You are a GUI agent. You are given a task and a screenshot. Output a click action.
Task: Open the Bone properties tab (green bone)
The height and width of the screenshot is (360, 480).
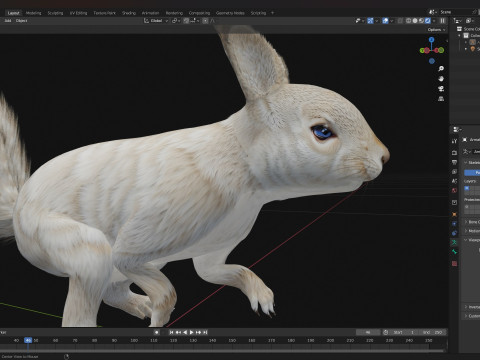pyautogui.click(x=454, y=252)
